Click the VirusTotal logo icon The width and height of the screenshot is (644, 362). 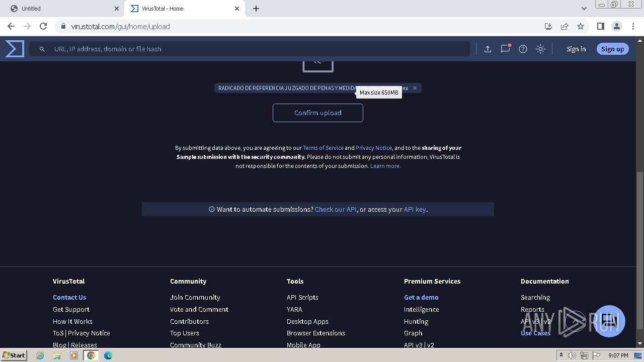coord(15,49)
